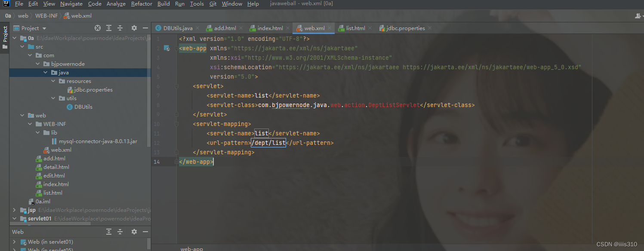Collapse the java package node
Image resolution: width=644 pixels, height=251 pixels.
tap(46, 73)
